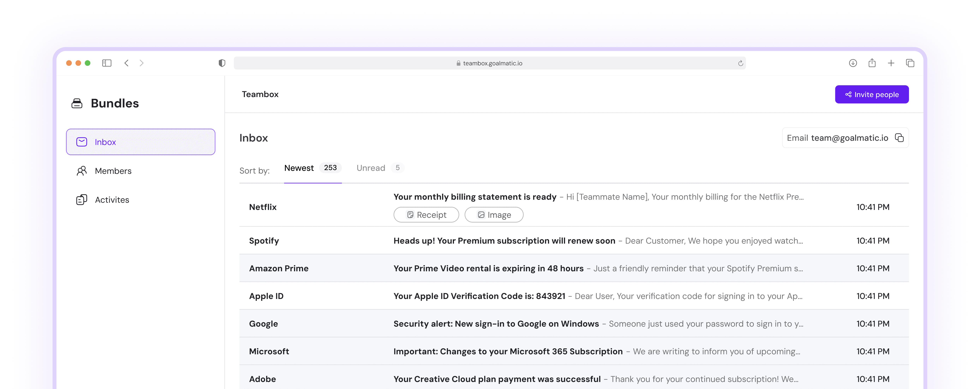
Task: Reload the page with refresh icon
Action: pyautogui.click(x=740, y=63)
